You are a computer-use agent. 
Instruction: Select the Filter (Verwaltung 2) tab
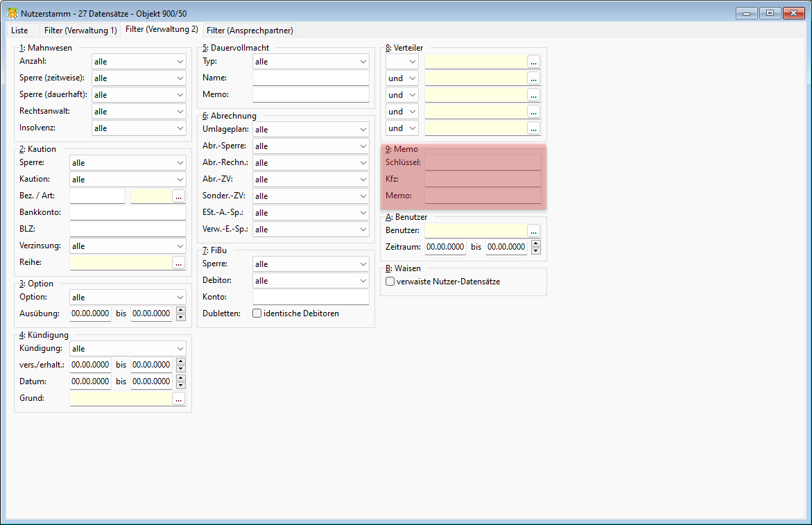(162, 30)
